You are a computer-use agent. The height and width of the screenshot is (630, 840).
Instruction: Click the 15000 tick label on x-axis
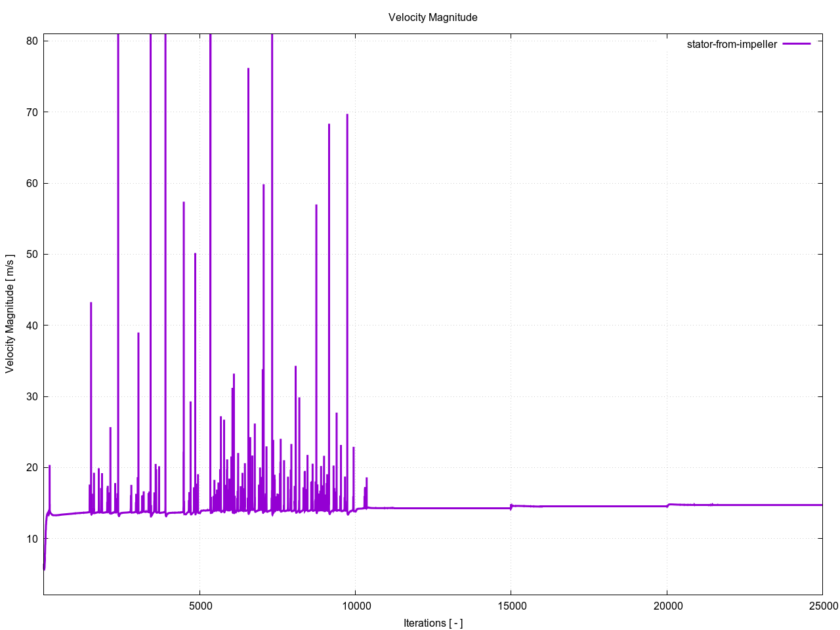pos(511,606)
